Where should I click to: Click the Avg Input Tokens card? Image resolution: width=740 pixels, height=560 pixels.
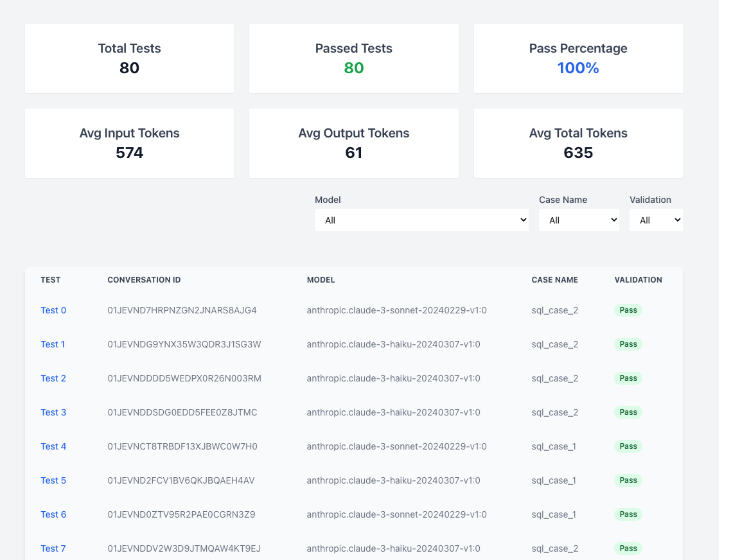(x=129, y=143)
